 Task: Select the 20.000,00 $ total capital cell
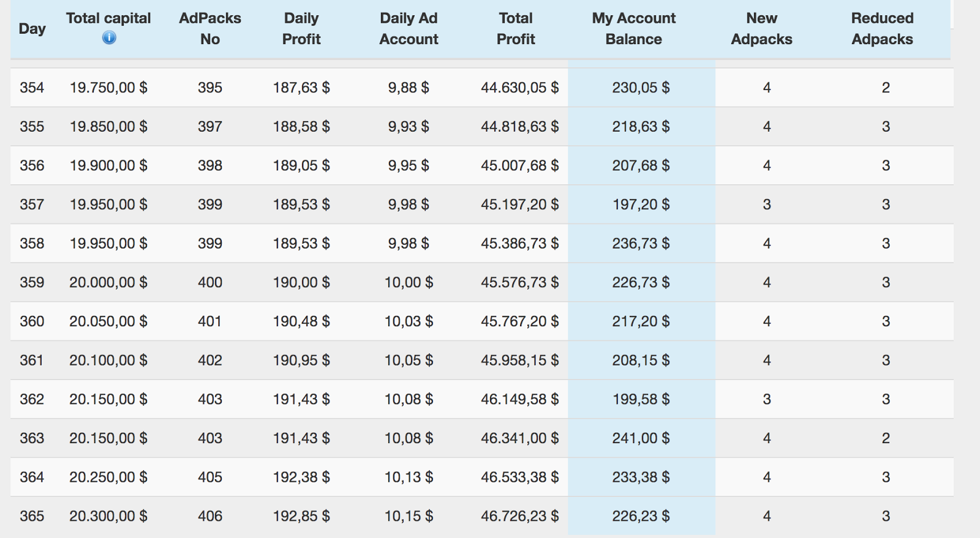coord(108,282)
